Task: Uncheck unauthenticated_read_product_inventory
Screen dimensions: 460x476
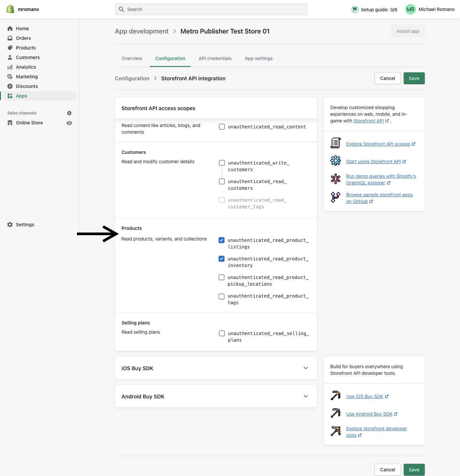Action: 222,259
